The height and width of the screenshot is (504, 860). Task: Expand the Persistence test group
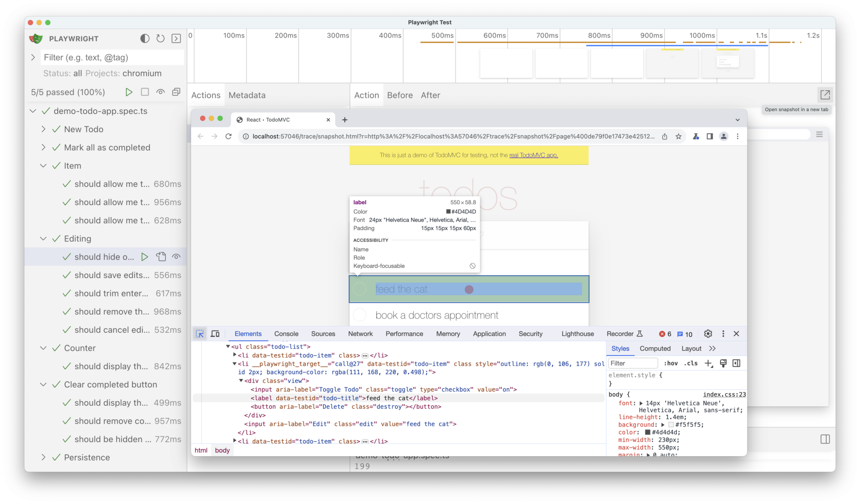click(x=43, y=457)
